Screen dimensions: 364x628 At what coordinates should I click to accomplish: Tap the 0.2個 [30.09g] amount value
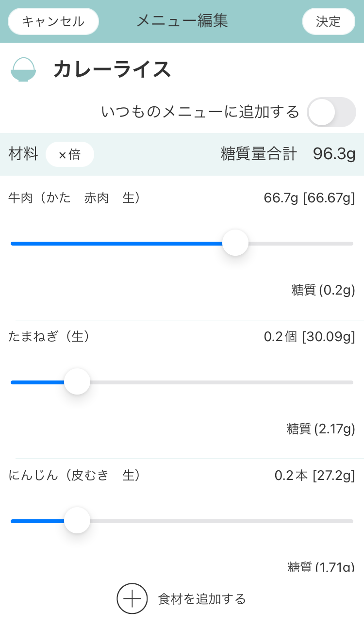pyautogui.click(x=309, y=336)
